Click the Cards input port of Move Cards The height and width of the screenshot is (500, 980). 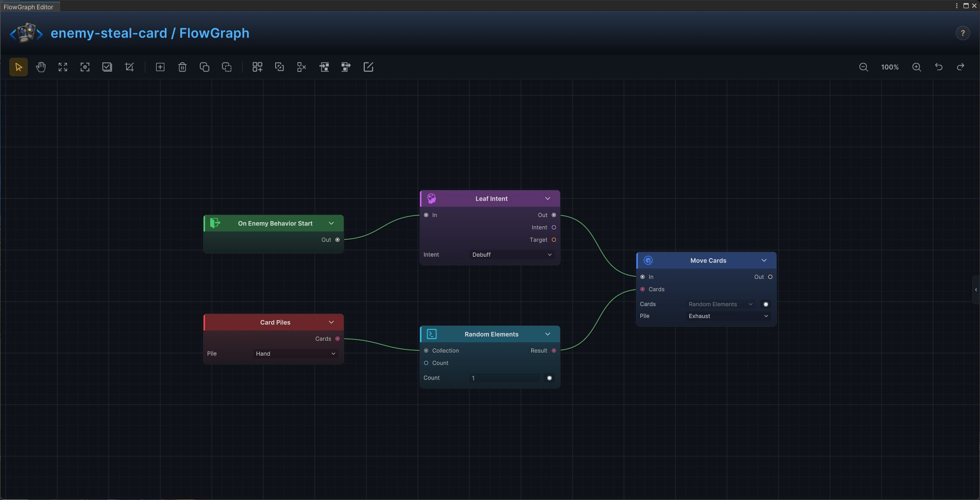643,289
